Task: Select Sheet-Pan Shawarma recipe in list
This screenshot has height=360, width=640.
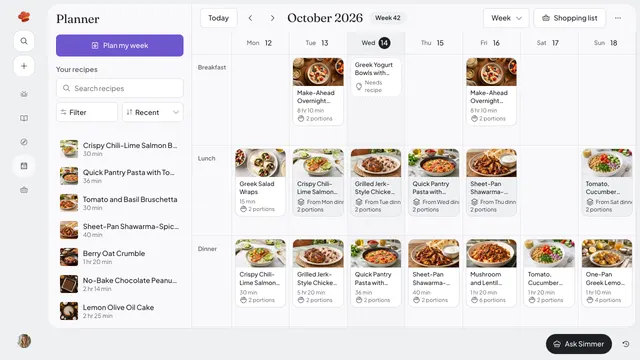Action: click(x=120, y=230)
